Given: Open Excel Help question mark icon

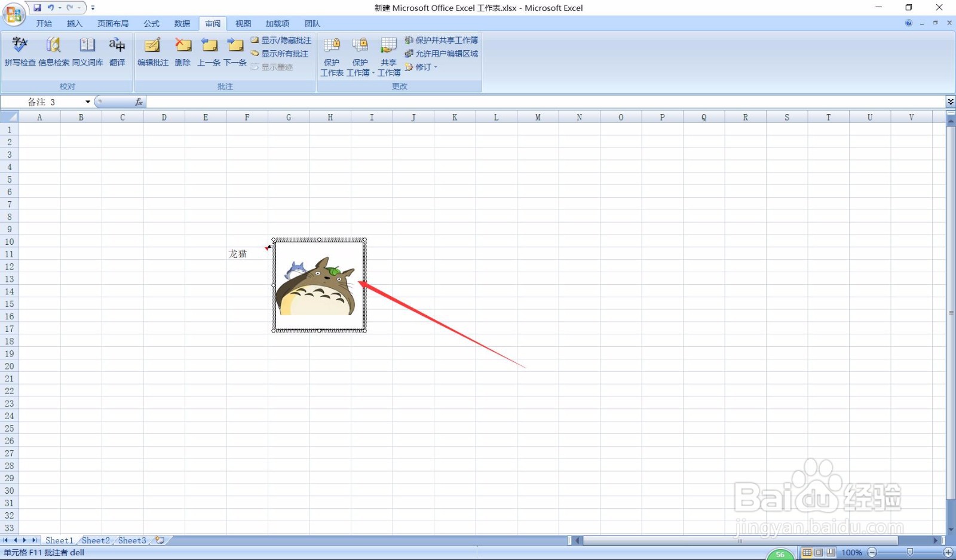Looking at the screenshot, I should coord(909,23).
